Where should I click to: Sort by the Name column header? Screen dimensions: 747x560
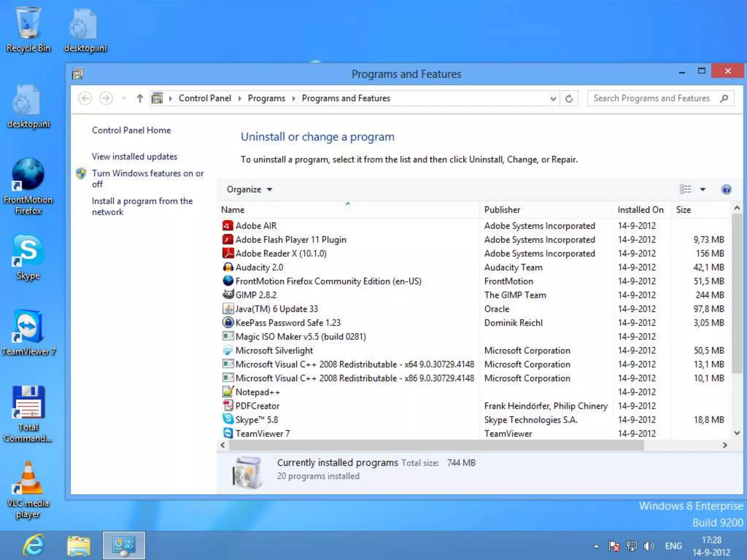pos(348,210)
